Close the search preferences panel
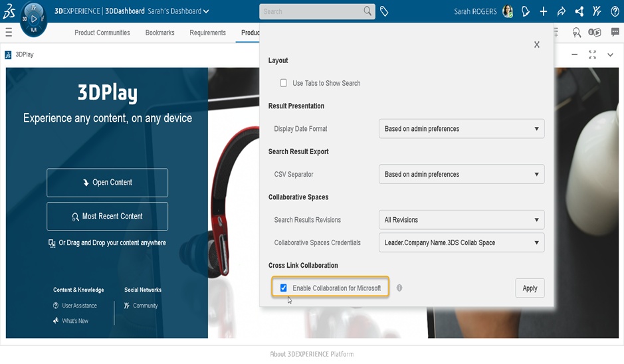Image resolution: width=624 pixels, height=364 pixels. click(536, 45)
